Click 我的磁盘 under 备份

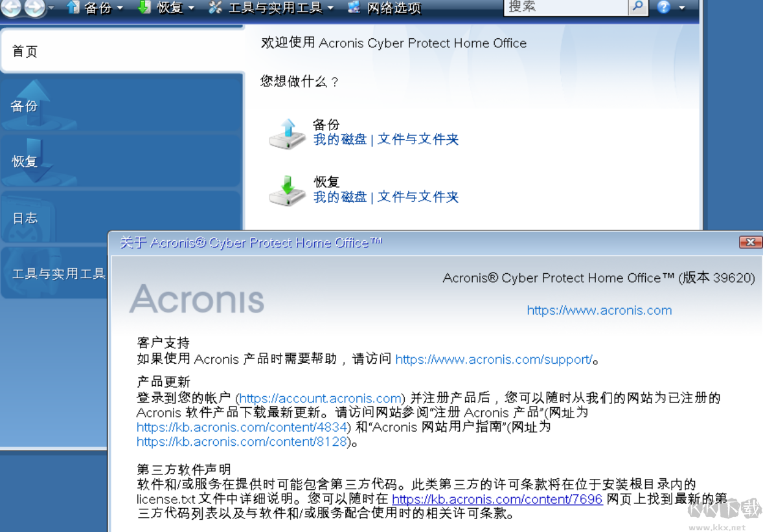point(339,140)
